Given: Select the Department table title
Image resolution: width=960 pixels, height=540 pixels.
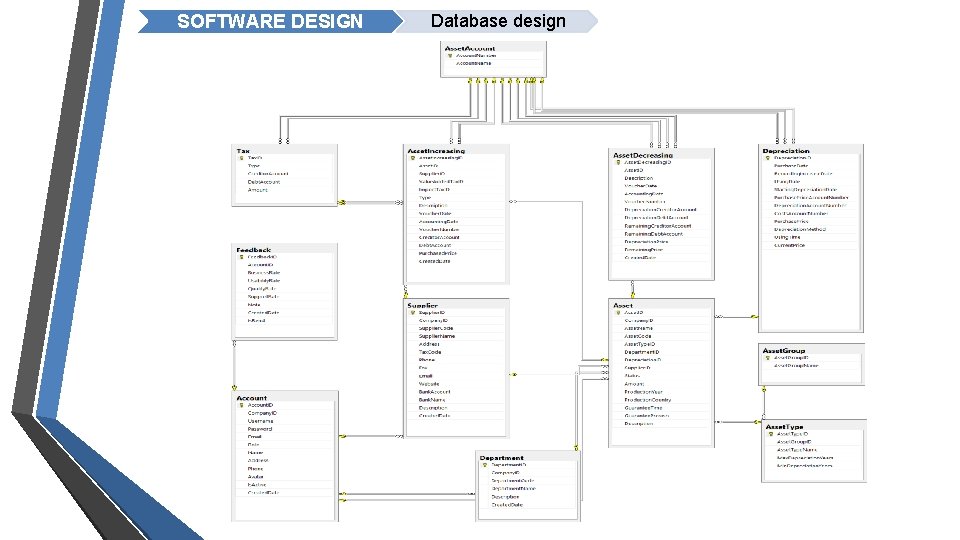Looking at the screenshot, I should coord(501,458).
